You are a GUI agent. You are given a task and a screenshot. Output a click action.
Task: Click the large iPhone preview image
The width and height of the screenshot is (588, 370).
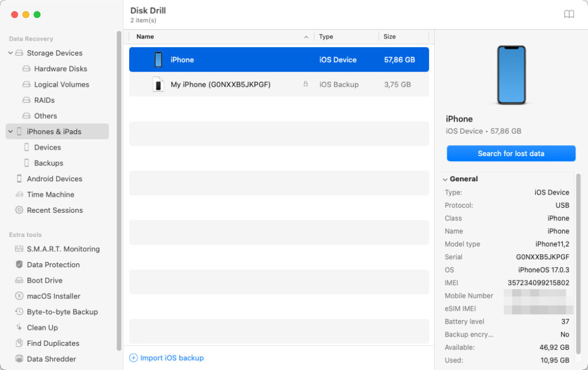tap(511, 75)
